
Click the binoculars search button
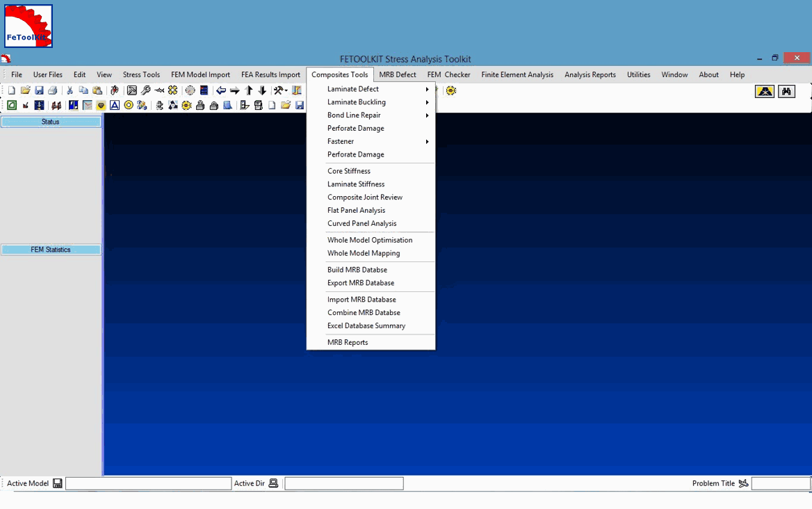tap(786, 92)
